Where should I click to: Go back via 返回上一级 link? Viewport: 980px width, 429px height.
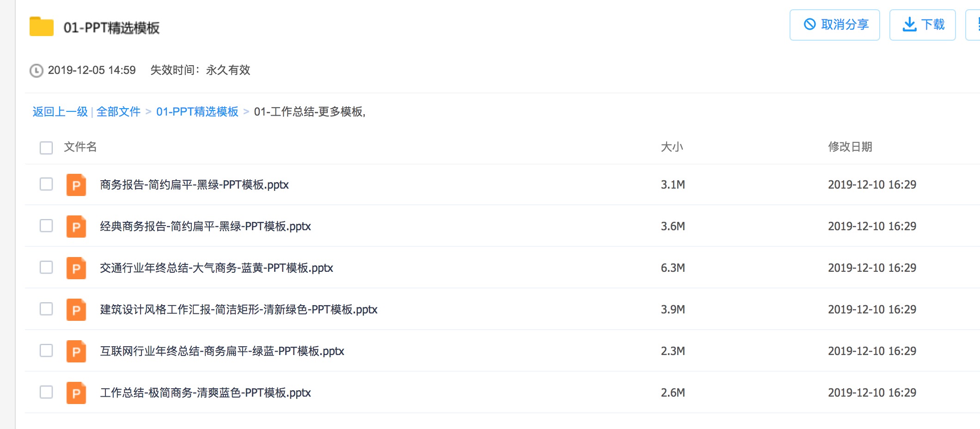[x=60, y=112]
